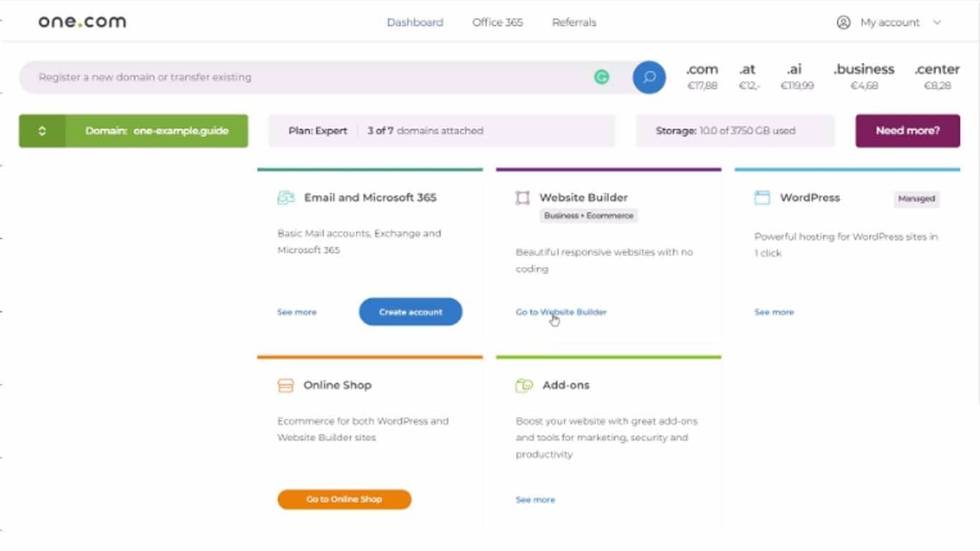980x551 pixels.
Task: Select the .at domain offer
Action: (x=748, y=77)
